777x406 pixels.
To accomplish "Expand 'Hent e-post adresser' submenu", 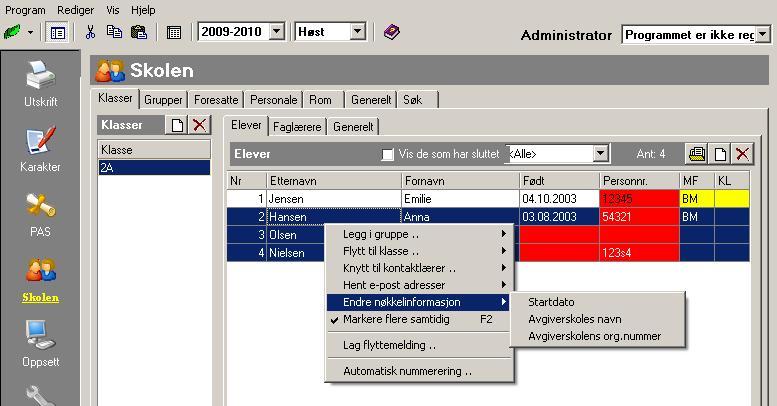I will (419, 285).
